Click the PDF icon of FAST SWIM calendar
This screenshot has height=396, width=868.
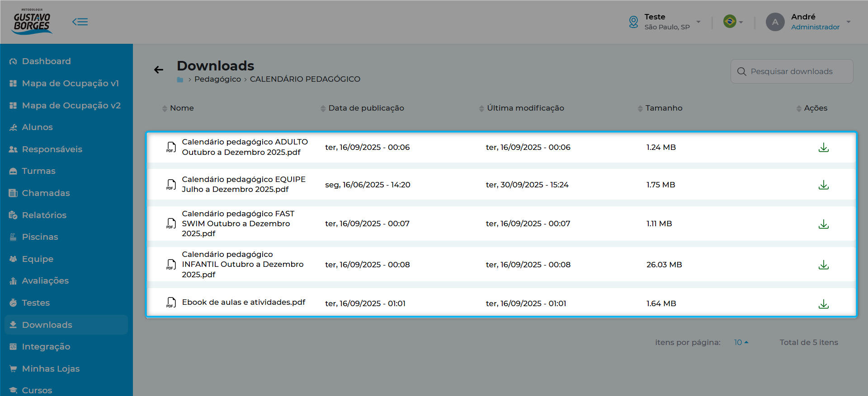[171, 224]
